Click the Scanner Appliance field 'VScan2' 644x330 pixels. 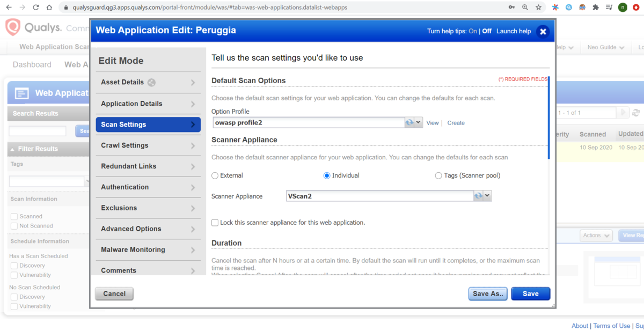point(379,196)
